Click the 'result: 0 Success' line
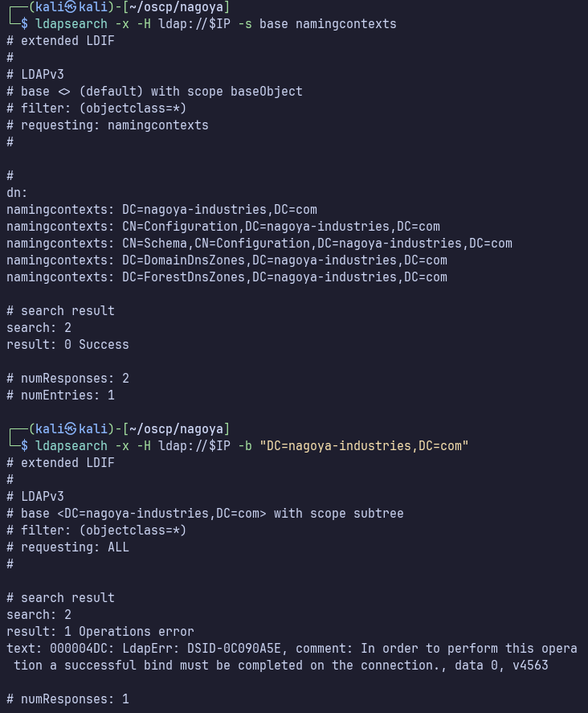588x713 pixels. tap(67, 345)
